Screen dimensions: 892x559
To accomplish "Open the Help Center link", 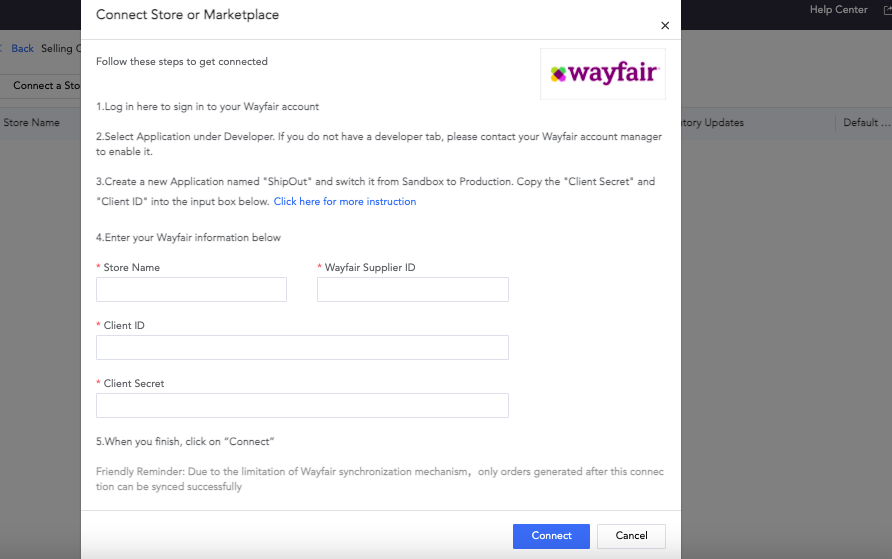I will tap(839, 10).
